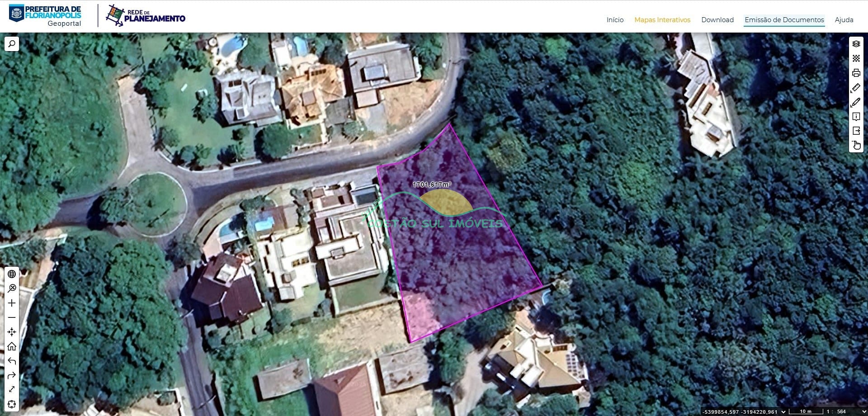Zoom in with the plus button
Viewport: 868px width, 416px height.
tap(12, 303)
